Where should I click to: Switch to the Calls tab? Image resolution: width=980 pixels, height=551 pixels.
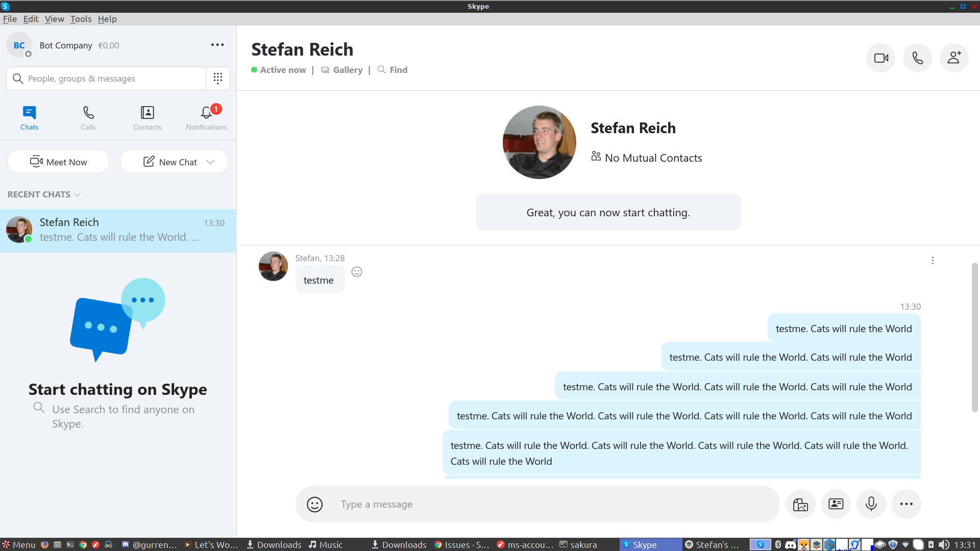[x=88, y=118]
